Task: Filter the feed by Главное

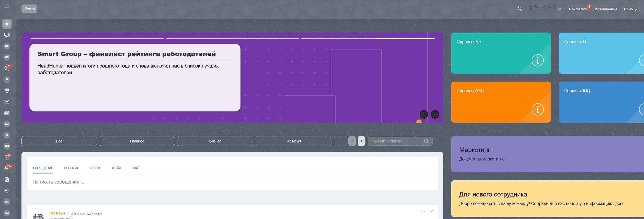Action: pos(137,141)
